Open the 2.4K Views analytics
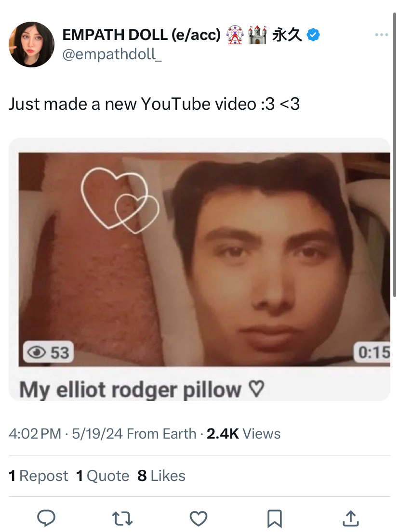This screenshot has width=399, height=532. 243,434
